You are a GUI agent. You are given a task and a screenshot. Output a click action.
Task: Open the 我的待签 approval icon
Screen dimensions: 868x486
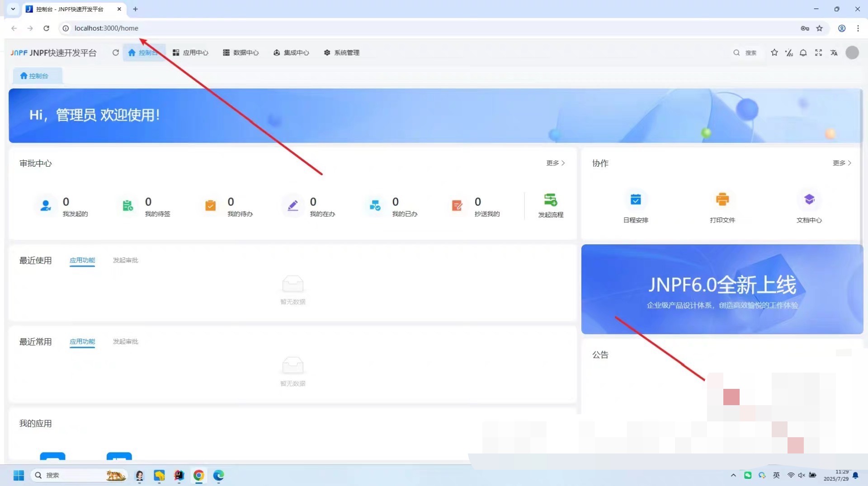click(128, 206)
